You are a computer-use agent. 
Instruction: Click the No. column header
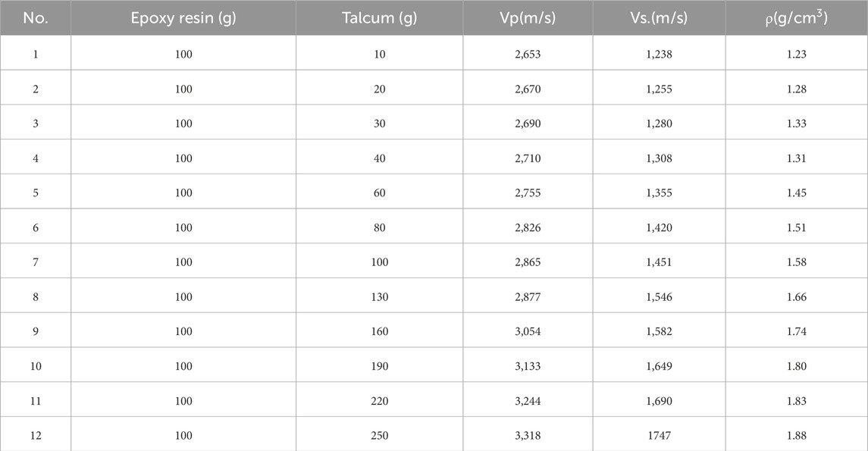36,17
